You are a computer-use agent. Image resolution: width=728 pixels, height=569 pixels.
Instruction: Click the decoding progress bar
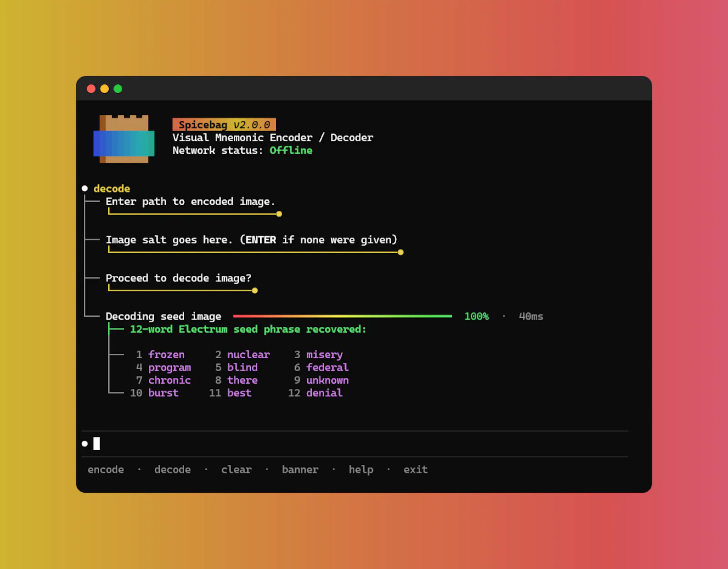tap(343, 316)
